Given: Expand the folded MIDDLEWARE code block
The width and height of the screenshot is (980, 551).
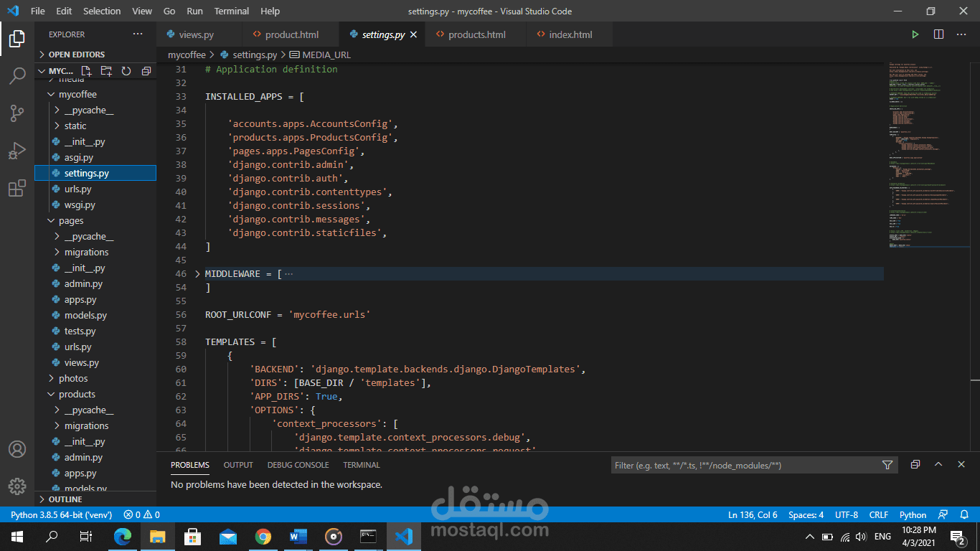Looking at the screenshot, I should tap(198, 274).
